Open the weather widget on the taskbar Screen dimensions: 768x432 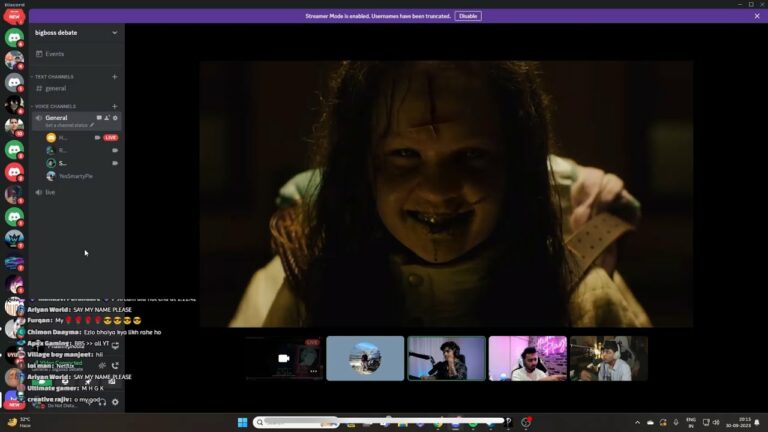[19, 422]
